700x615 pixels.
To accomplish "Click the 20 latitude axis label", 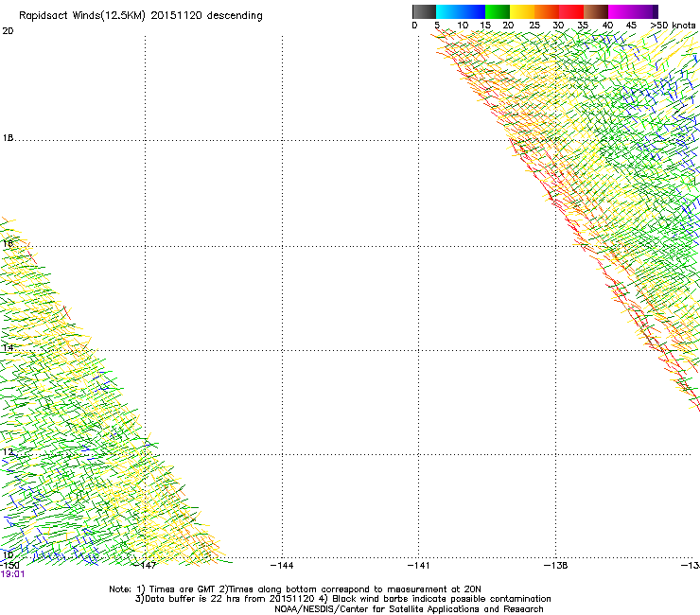I will [8, 31].
